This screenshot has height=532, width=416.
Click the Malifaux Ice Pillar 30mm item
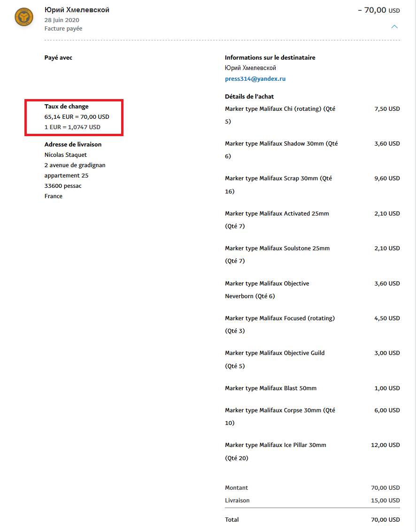click(x=275, y=445)
